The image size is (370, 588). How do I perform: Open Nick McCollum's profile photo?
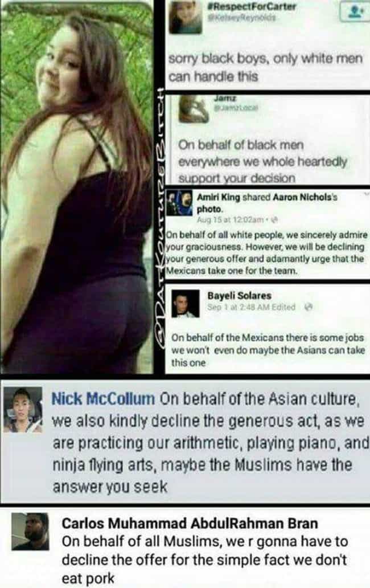[22, 410]
